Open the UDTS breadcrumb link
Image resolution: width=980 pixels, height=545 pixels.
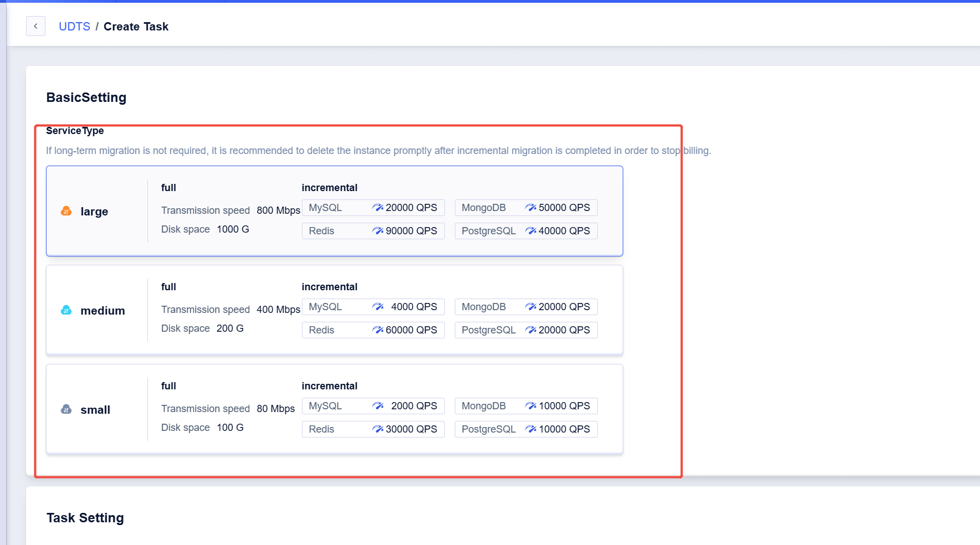click(x=74, y=27)
